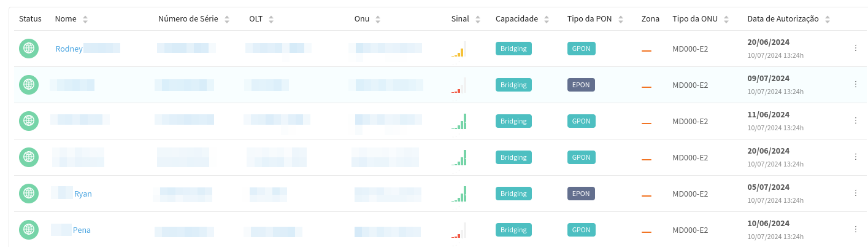Sort the table by Sinal column
The height and width of the screenshot is (247, 868).
(x=478, y=20)
